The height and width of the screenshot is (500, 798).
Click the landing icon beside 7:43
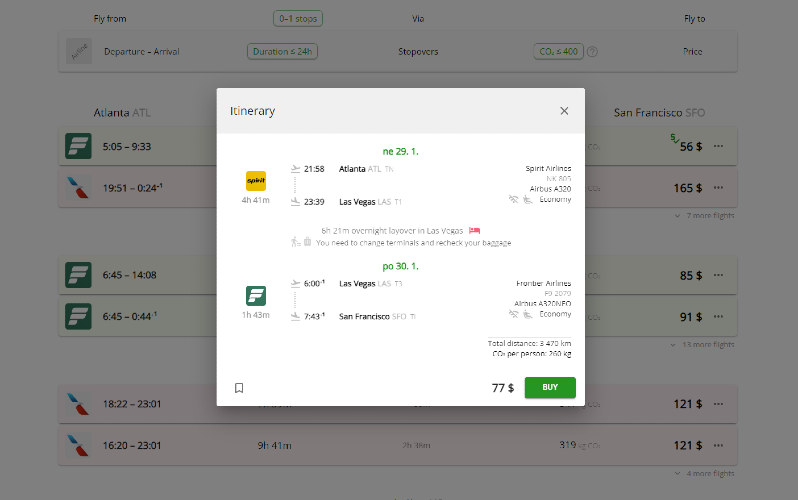(295, 316)
